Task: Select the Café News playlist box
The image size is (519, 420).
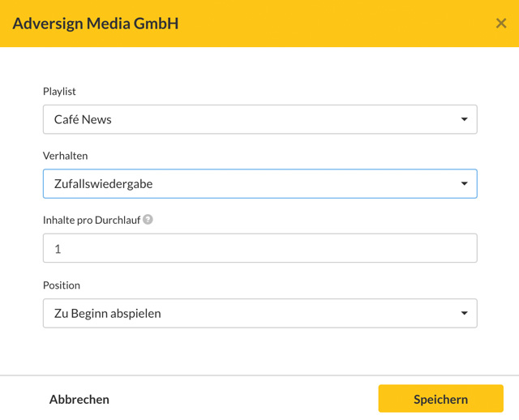Action: click(x=259, y=119)
